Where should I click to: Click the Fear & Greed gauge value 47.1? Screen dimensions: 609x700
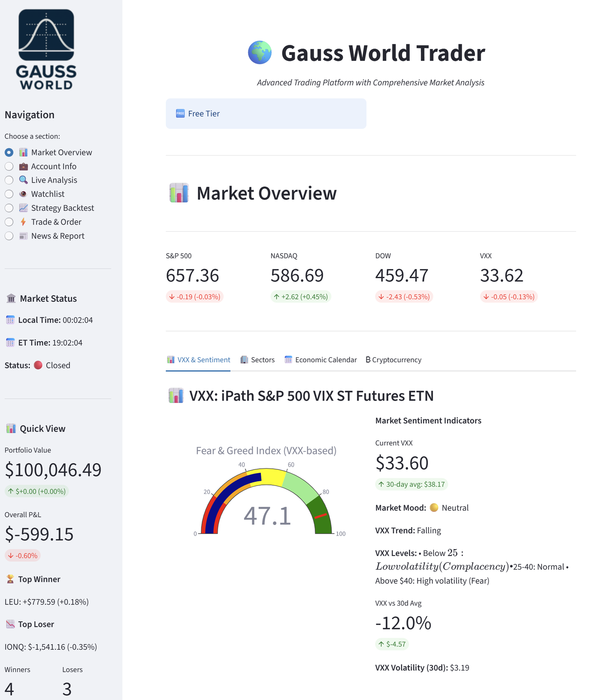(267, 516)
